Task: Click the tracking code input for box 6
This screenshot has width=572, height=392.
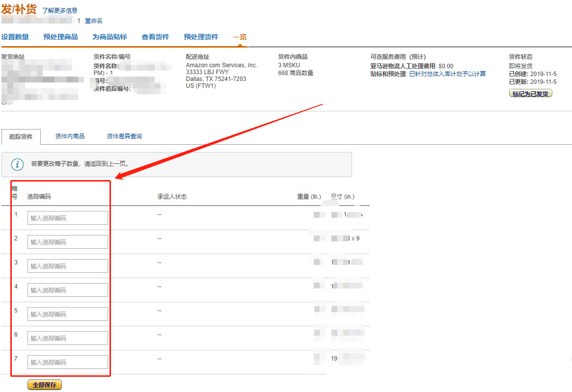Action: coord(67,338)
